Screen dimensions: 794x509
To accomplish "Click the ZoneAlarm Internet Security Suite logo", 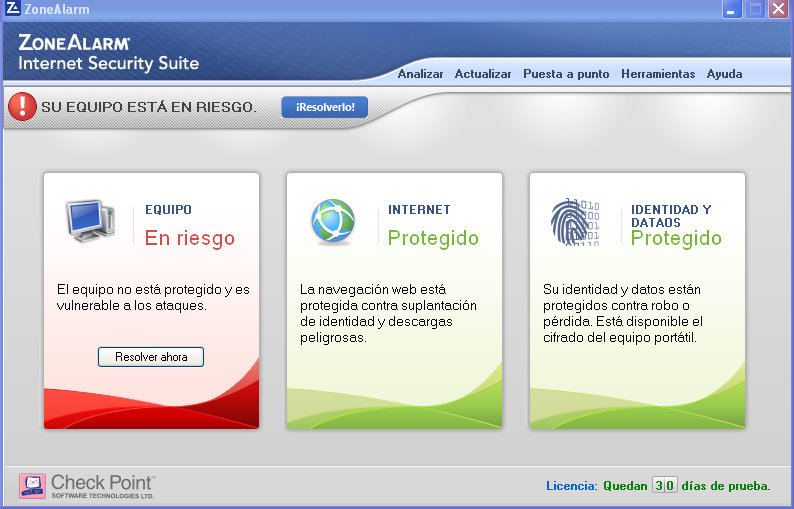I will [108, 52].
